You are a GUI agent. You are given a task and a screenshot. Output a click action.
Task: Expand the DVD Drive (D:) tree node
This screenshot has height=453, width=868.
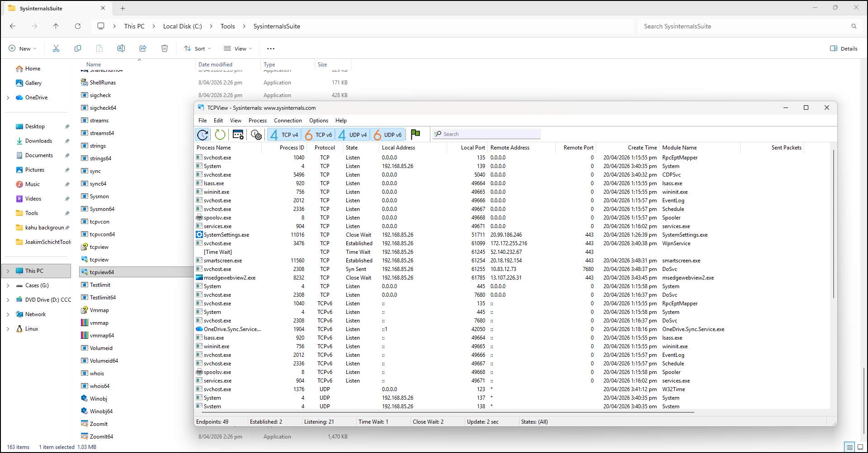[8, 300]
